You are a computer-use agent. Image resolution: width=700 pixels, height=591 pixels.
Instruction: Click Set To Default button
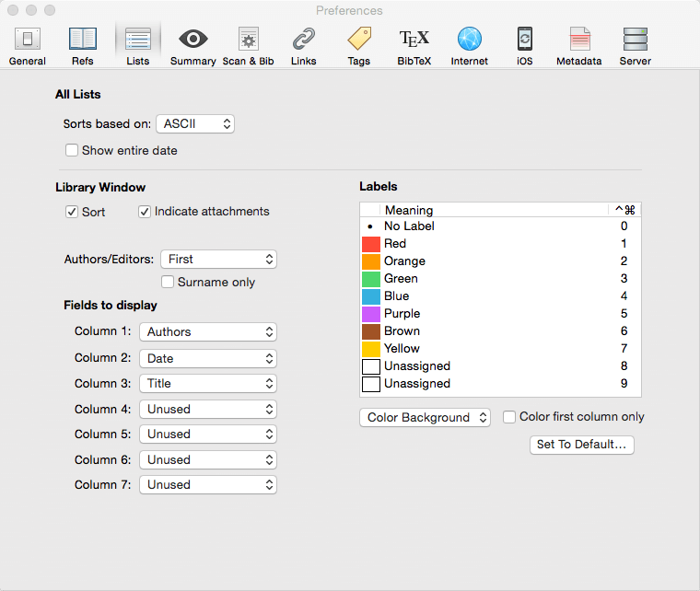coord(582,445)
